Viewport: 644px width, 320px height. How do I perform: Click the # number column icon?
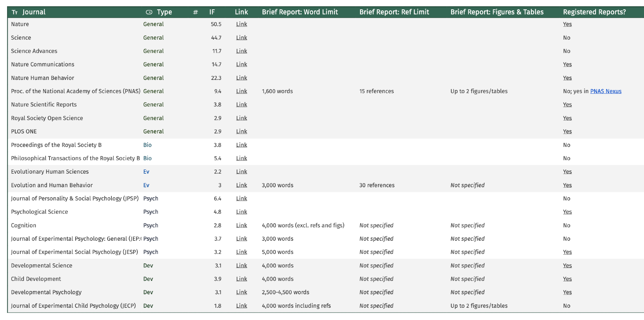pyautogui.click(x=195, y=12)
